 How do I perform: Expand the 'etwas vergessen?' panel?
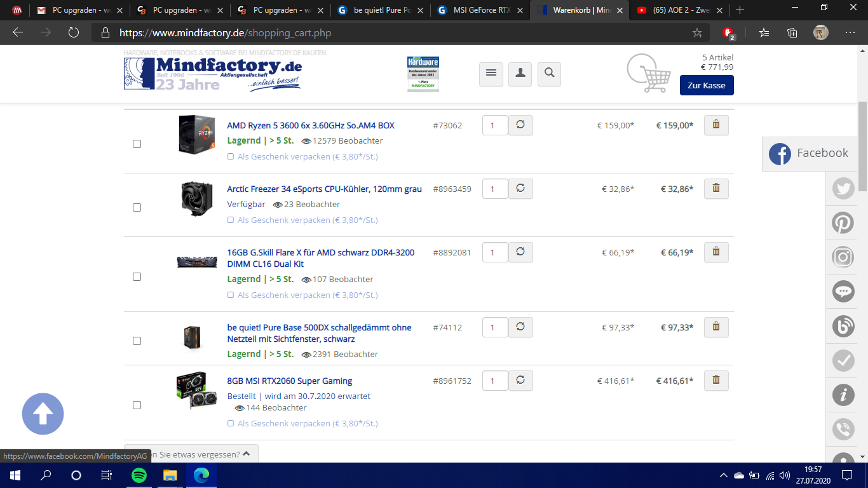[191, 454]
